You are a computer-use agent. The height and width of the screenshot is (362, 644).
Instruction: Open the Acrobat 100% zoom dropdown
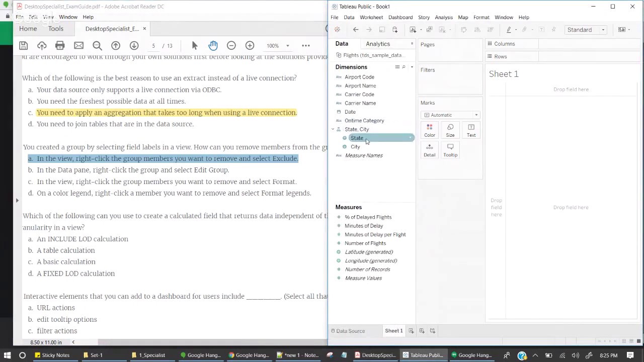point(287,46)
